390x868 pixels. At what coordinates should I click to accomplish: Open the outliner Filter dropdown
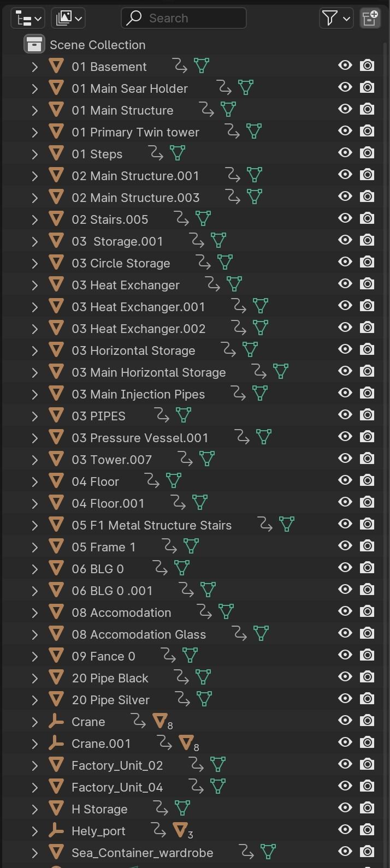click(x=335, y=18)
